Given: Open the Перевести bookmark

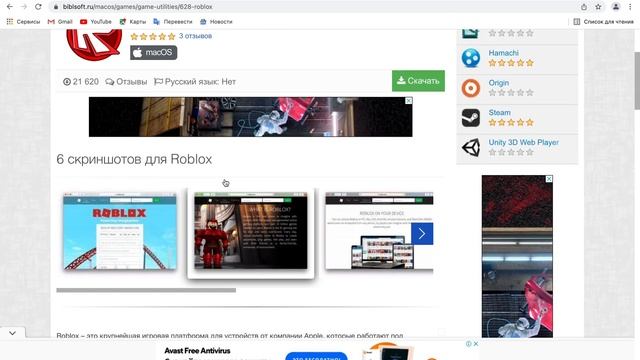Looking at the screenshot, I should point(173,22).
